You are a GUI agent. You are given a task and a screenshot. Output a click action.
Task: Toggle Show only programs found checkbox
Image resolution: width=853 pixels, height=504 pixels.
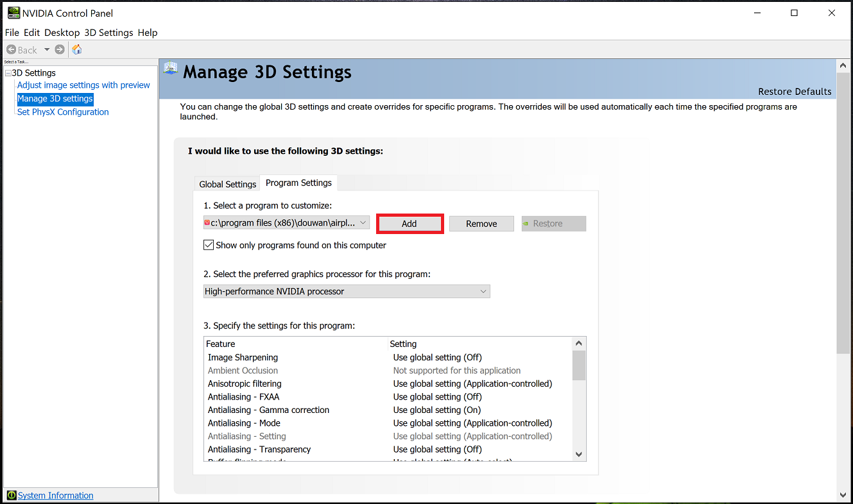(x=209, y=245)
